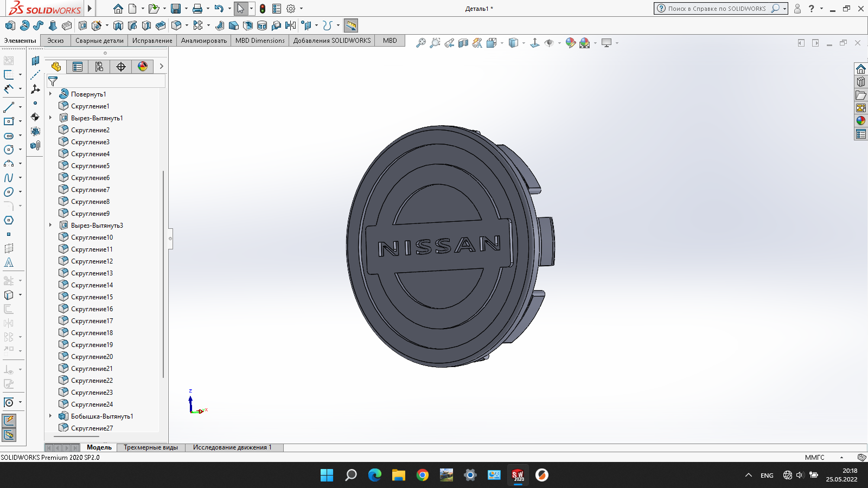Screen dimensions: 868x488
Task: Show more manager tabs with chevron
Action: pos(161,67)
